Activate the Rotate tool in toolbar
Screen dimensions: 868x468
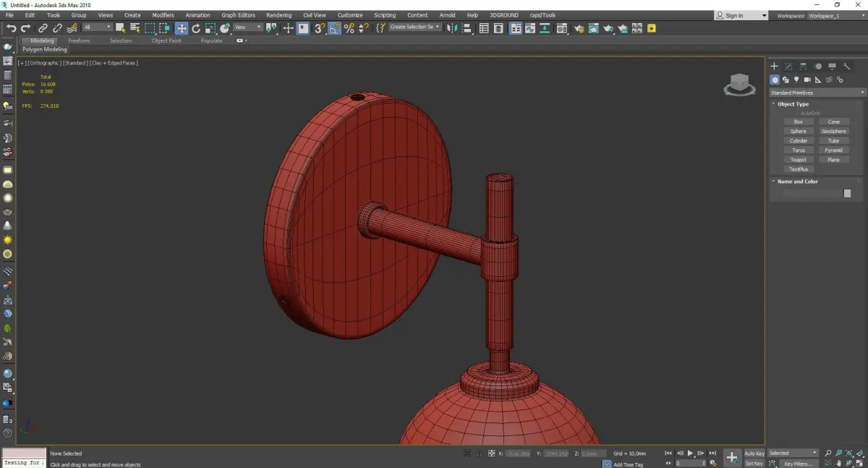pos(196,28)
